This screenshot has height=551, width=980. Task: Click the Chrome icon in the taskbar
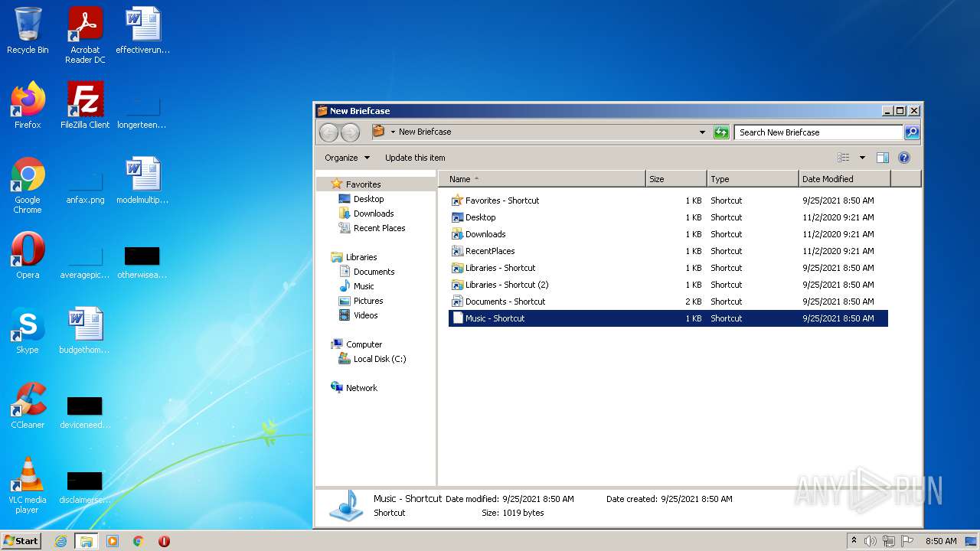pos(139,541)
